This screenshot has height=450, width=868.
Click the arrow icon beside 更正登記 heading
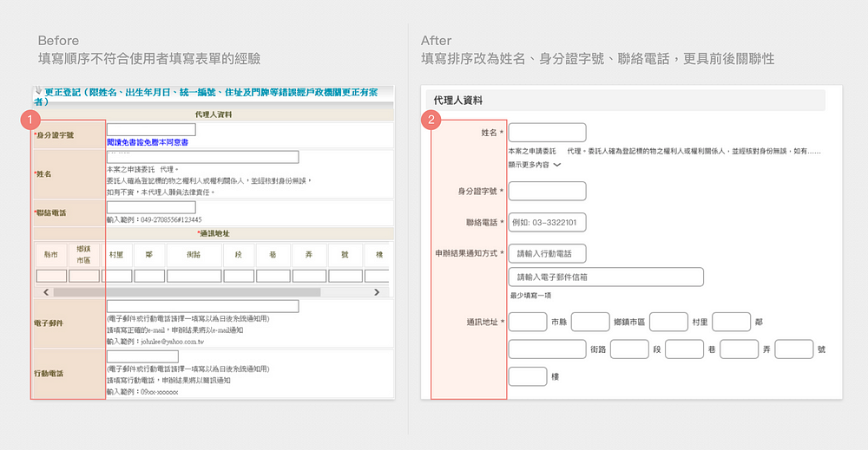(x=38, y=90)
